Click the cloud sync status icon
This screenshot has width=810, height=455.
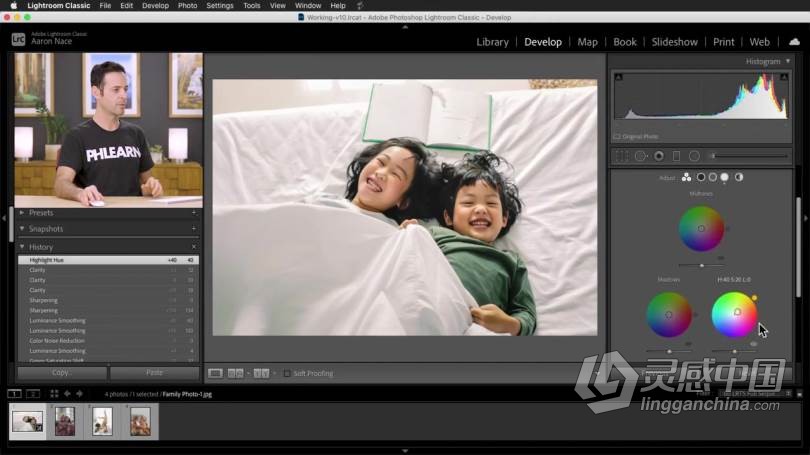point(795,41)
